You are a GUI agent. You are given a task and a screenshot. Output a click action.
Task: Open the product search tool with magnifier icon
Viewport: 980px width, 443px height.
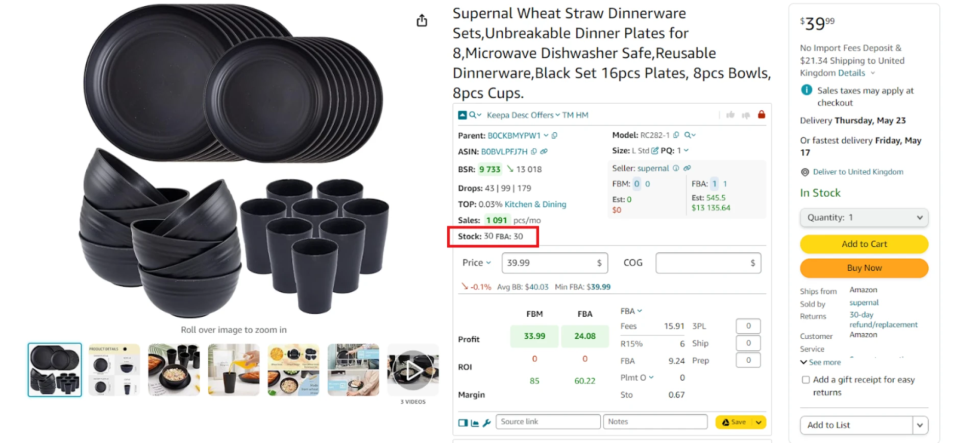pyautogui.click(x=472, y=115)
